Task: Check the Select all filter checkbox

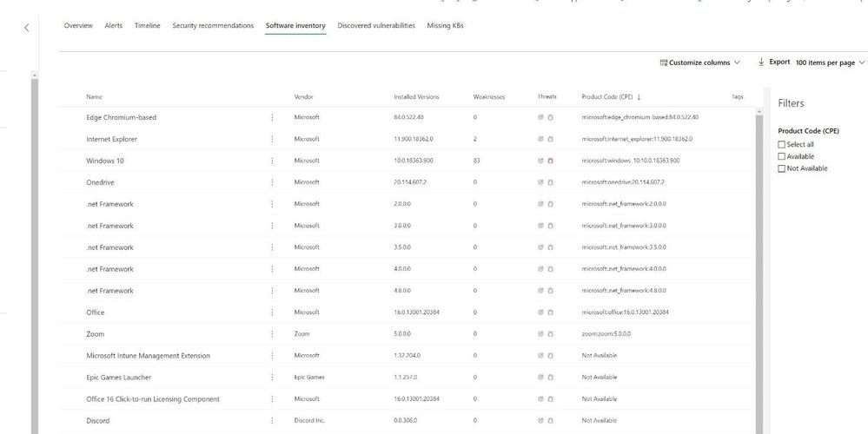Action: 782,144
